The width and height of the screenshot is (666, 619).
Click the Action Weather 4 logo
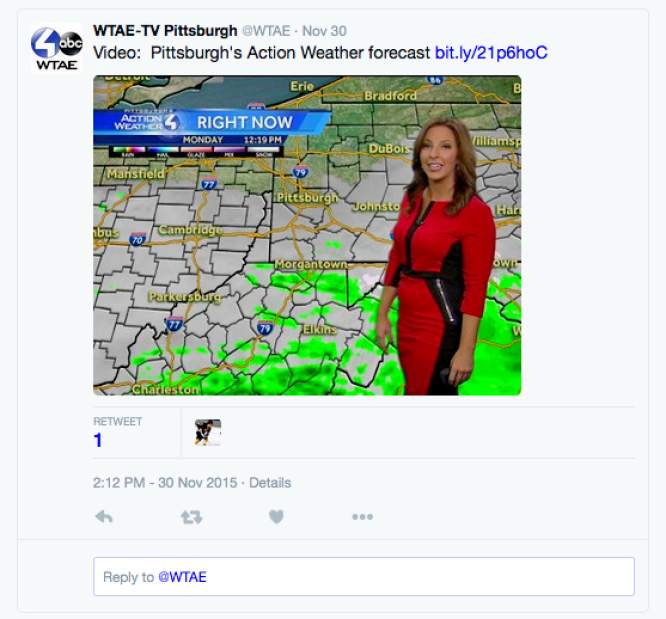pos(147,122)
